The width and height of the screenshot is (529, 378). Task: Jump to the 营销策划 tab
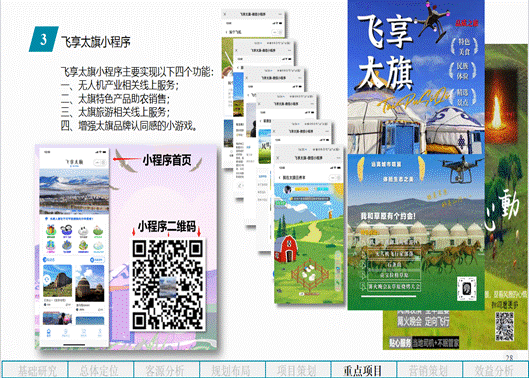pos(429,370)
